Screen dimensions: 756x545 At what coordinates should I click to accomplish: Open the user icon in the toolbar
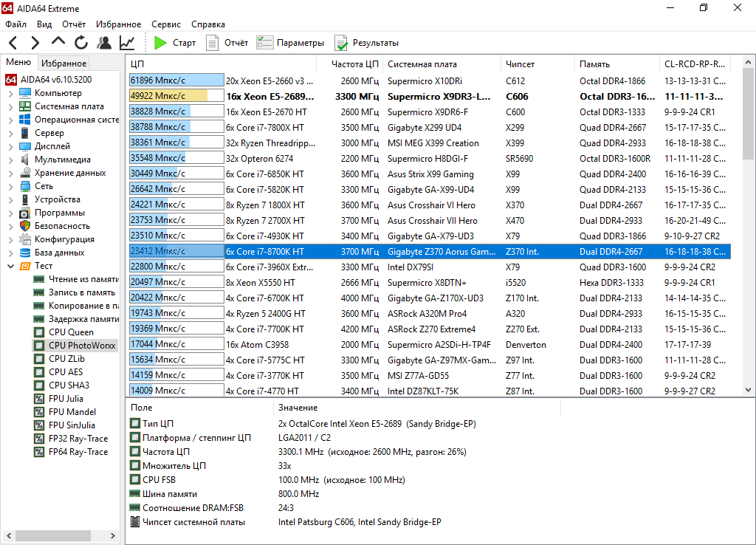(103, 43)
